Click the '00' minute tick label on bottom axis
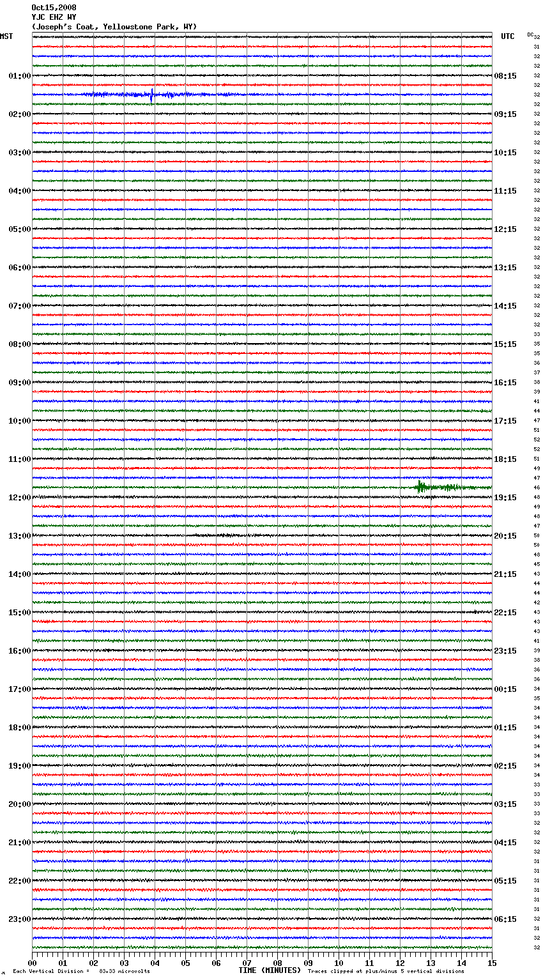 pyautogui.click(x=32, y=963)
